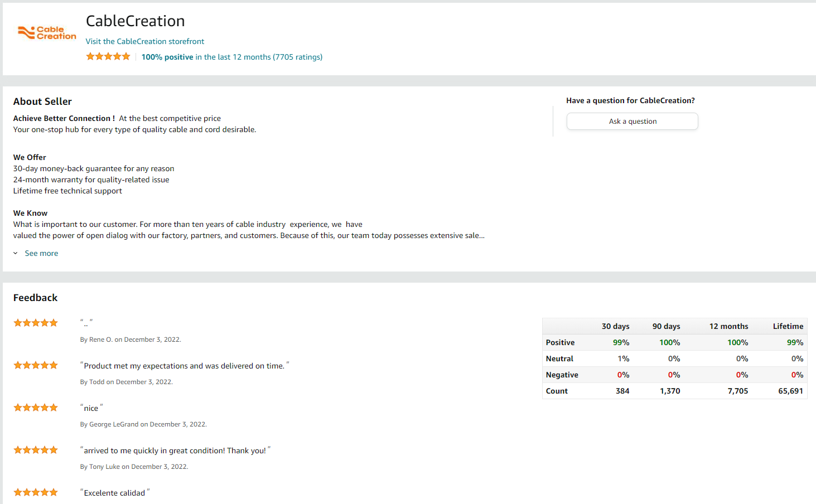Click the Ask a question button
The width and height of the screenshot is (816, 504).
632,121
